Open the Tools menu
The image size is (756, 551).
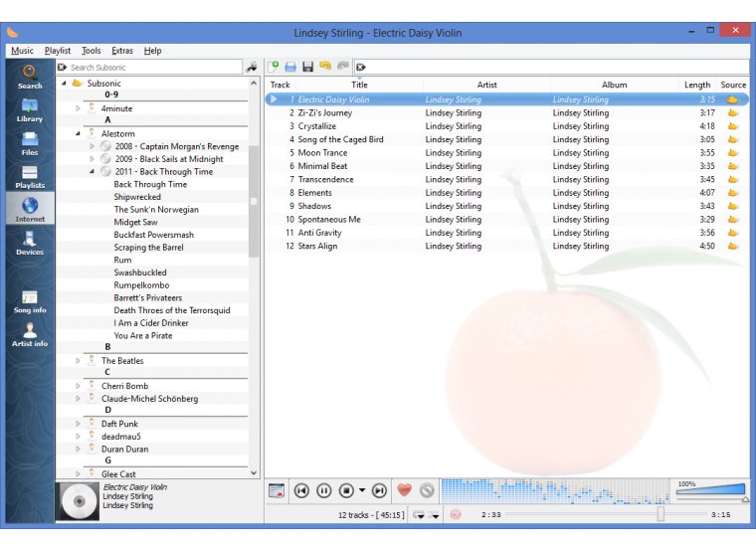click(92, 51)
